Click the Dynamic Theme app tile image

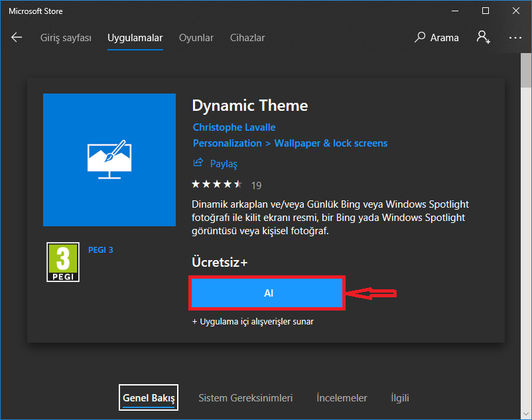click(x=109, y=160)
